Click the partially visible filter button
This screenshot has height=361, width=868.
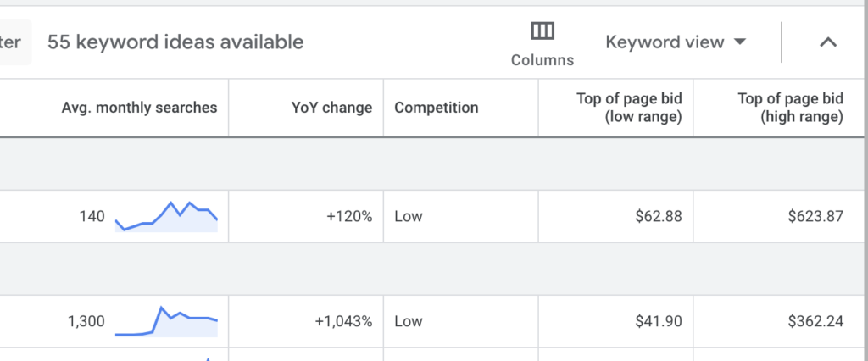pyautogui.click(x=15, y=42)
